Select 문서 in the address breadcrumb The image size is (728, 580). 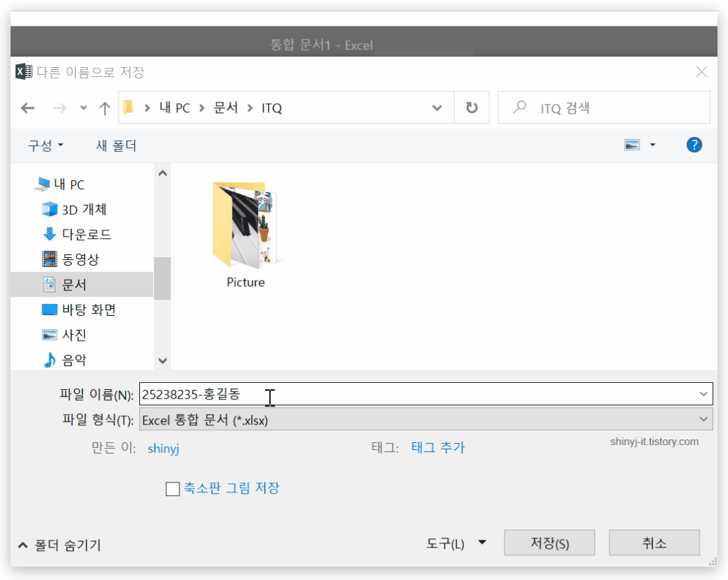[225, 107]
